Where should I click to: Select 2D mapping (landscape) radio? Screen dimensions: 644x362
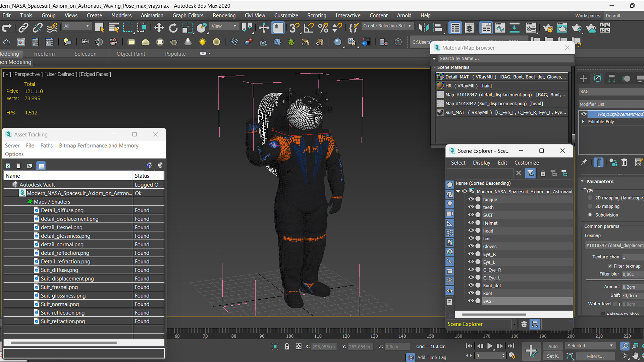pos(590,198)
